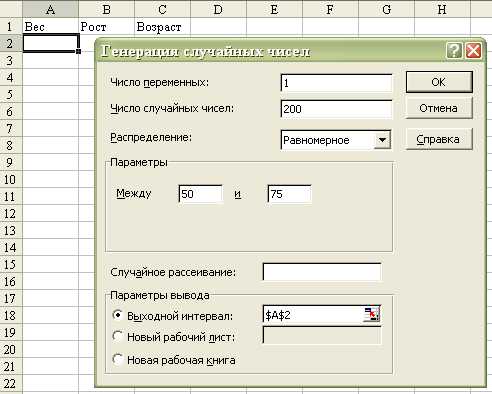Close the Генерация случайных чисел dialog
The width and height of the screenshot is (492, 394).
(473, 51)
